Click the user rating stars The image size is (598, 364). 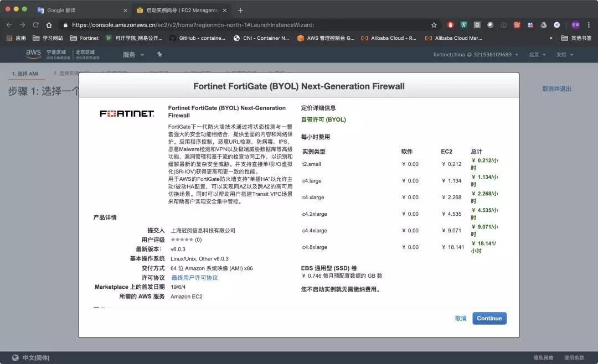coord(182,240)
